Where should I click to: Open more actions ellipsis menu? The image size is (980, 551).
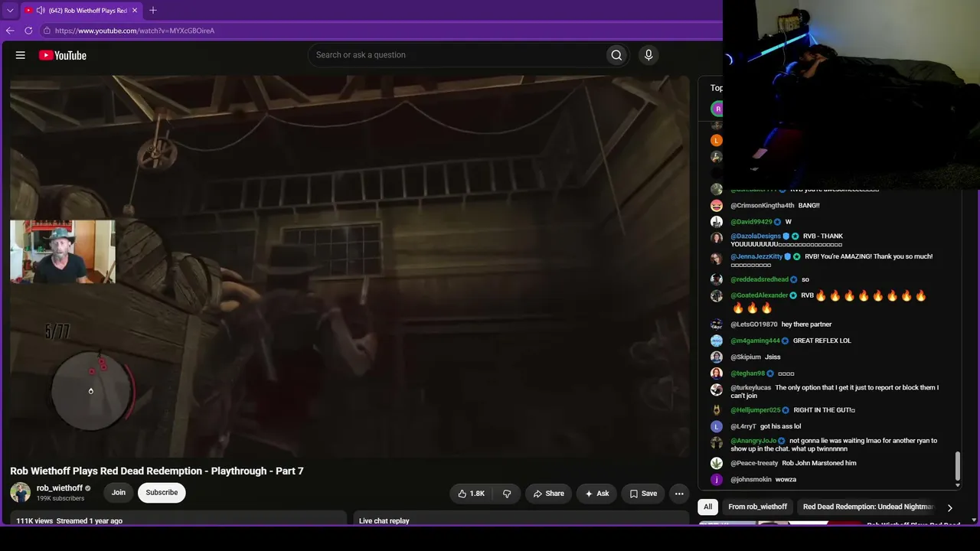(679, 494)
